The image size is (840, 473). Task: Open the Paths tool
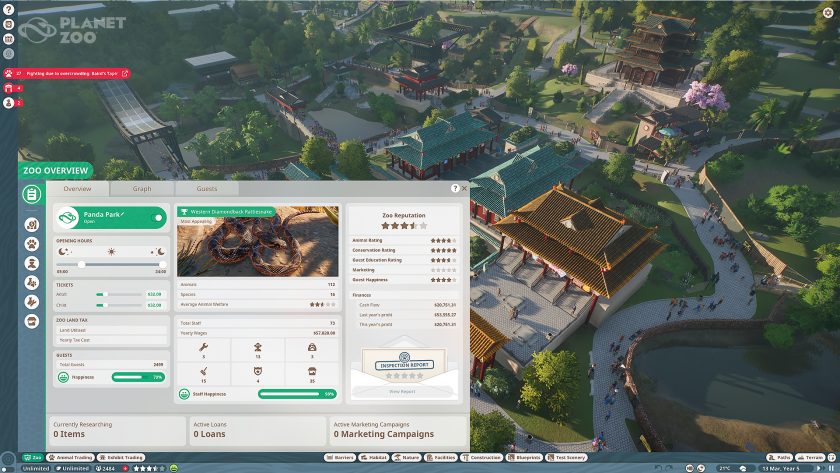779,457
